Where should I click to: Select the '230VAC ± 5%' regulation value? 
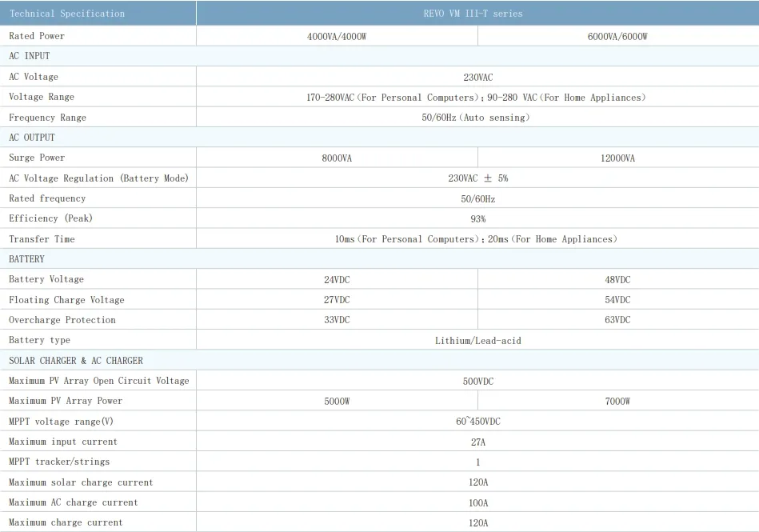[x=477, y=178]
